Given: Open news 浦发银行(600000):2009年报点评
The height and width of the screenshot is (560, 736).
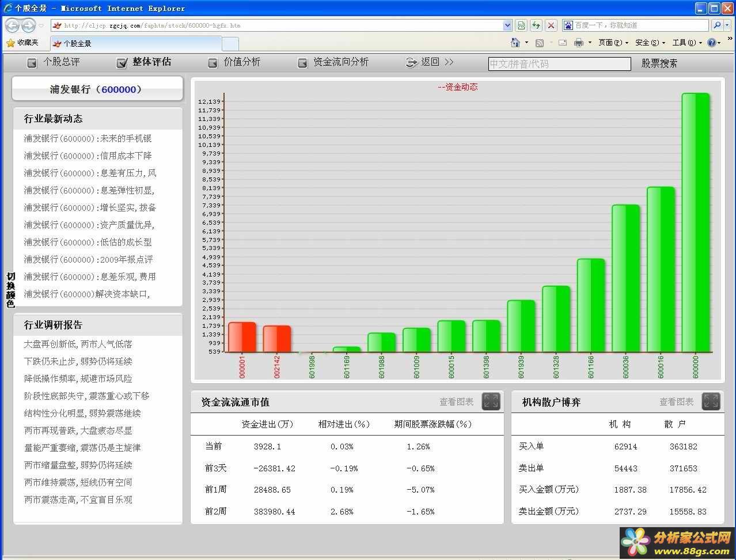Looking at the screenshot, I should [x=88, y=259].
